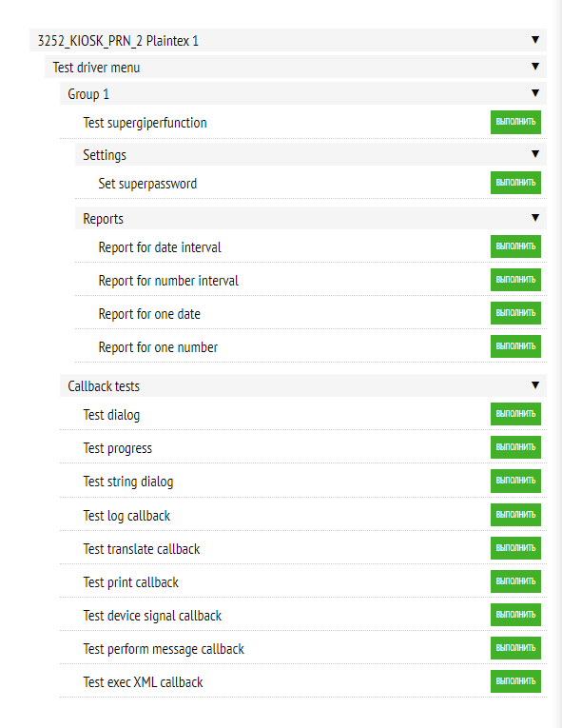Execute Test log callback button
Screen dimensions: 562x728
(515, 515)
